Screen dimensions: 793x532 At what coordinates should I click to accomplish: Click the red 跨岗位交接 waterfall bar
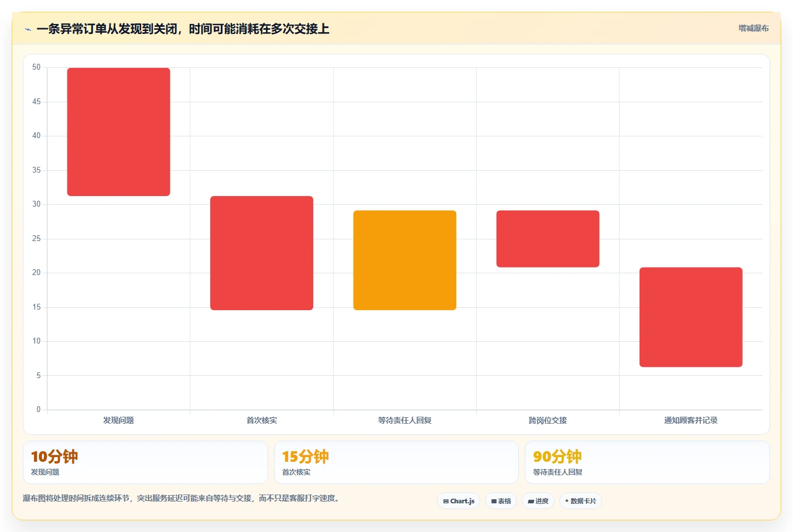click(548, 239)
